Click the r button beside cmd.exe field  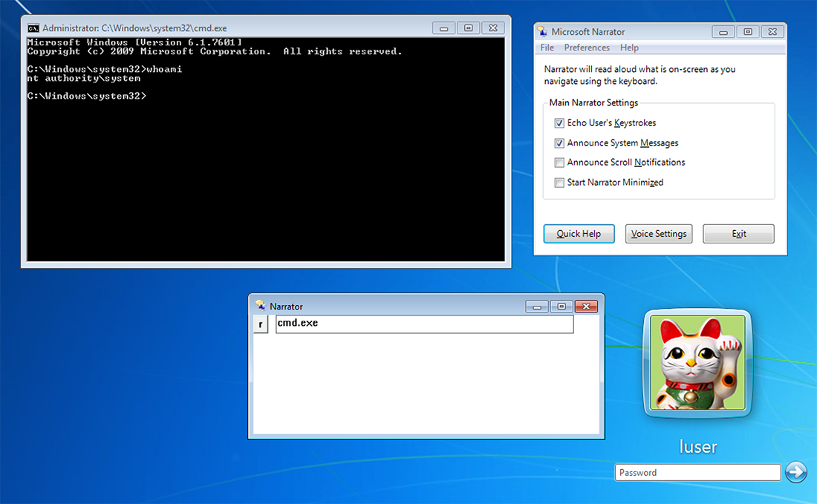coord(261,324)
